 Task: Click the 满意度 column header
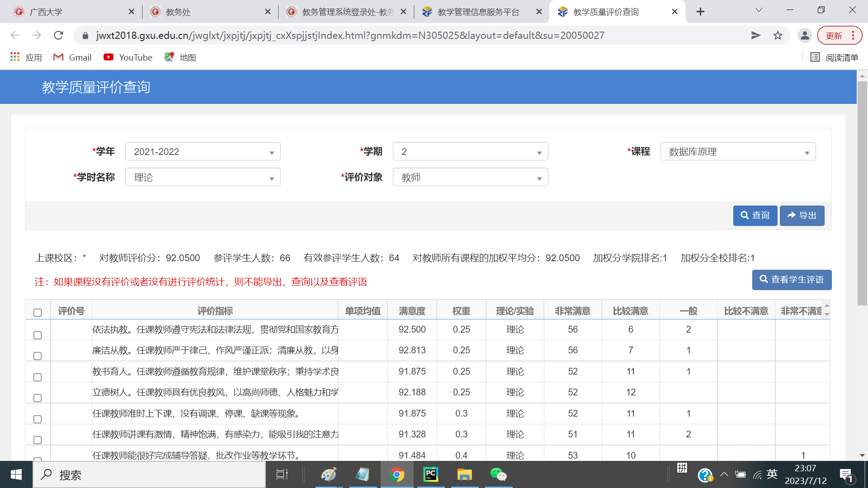tap(412, 311)
